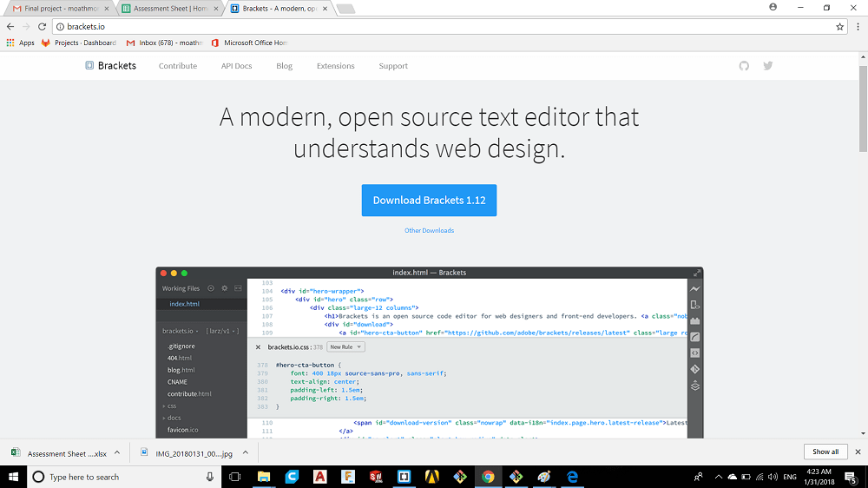Click the Chrome user profile icon
The height and width of the screenshot is (488, 868).
tap(773, 7)
